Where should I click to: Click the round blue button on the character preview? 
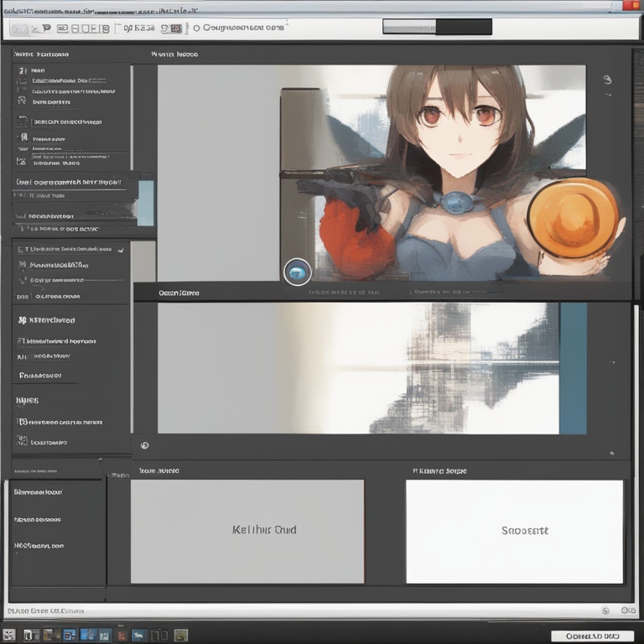(x=298, y=272)
